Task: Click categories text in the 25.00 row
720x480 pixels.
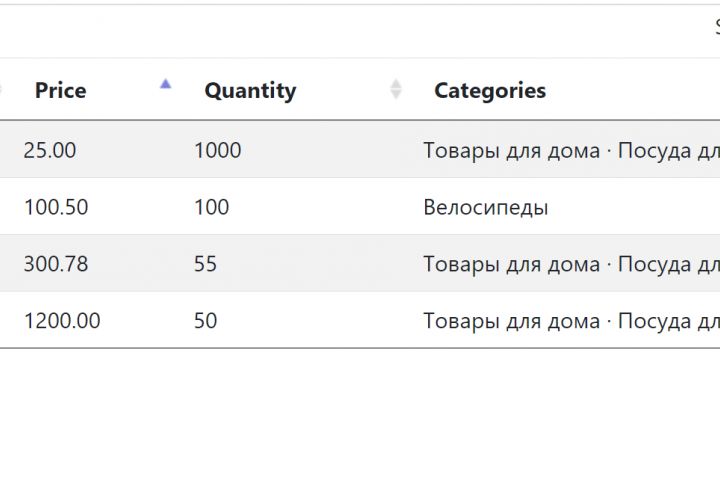Action: (570, 150)
